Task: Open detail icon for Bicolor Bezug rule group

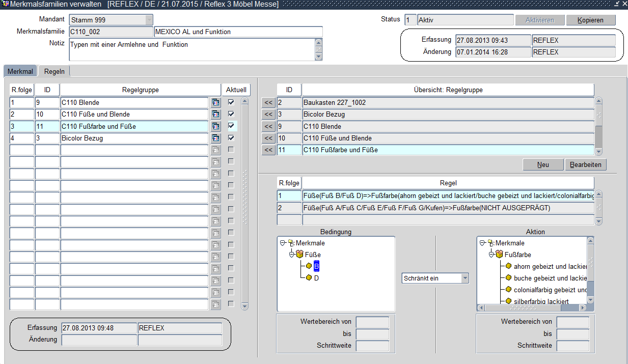Action: point(216,138)
